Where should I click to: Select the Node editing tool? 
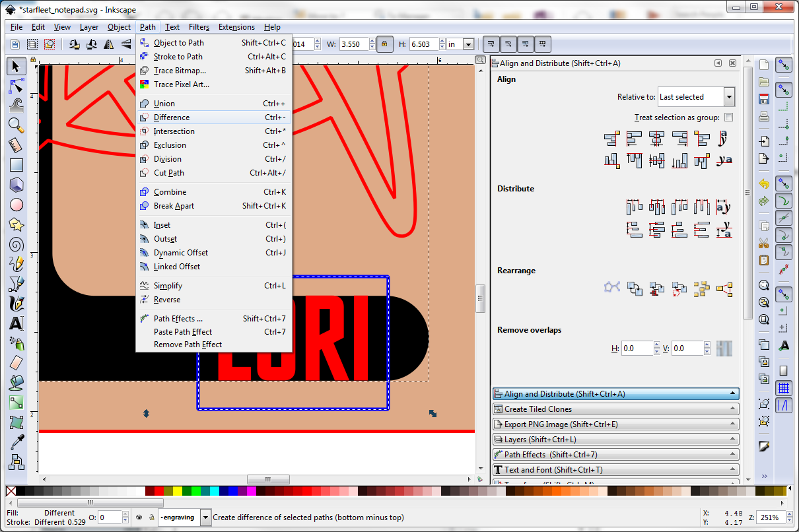[17, 86]
